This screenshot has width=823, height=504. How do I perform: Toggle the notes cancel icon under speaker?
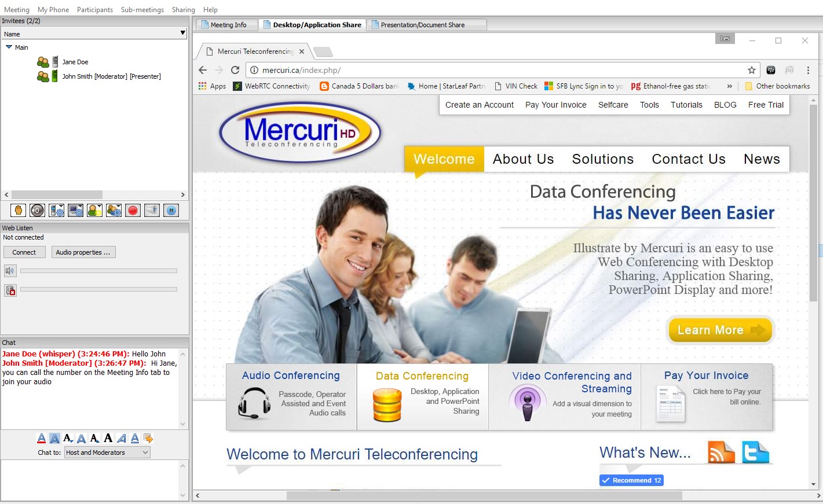pos(10,290)
